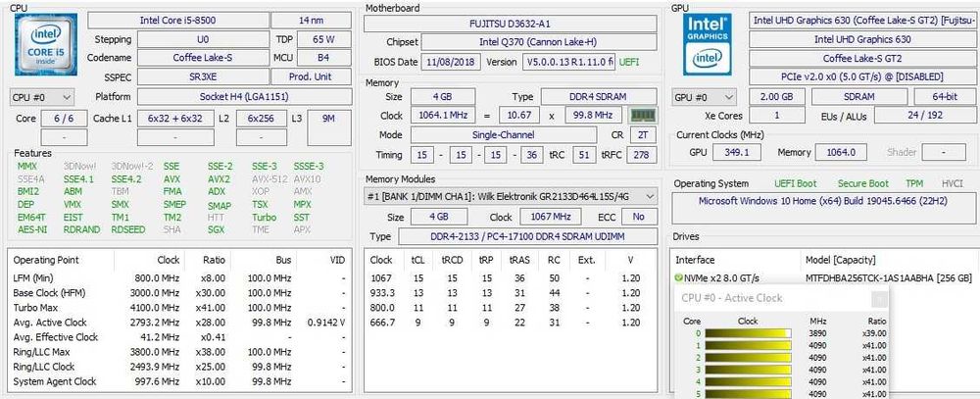This screenshot has height=399, width=980.
Task: Click the Core 4 clock bar
Action: [x=748, y=382]
